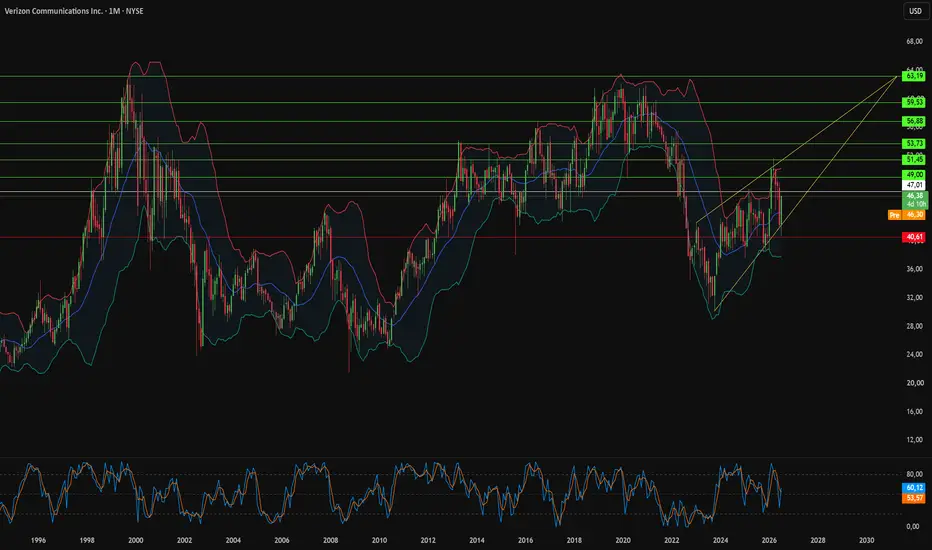Viewport: 932px width, 550px height.
Task: Click the 56,88 horizontal line label
Action: click(914, 121)
